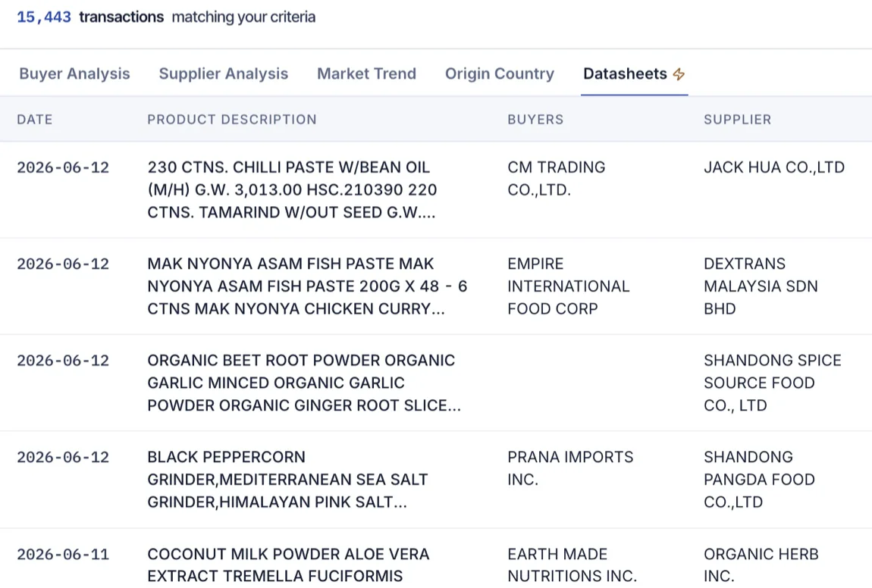Click the date in the PRANA IMPORTS row

coord(63,457)
